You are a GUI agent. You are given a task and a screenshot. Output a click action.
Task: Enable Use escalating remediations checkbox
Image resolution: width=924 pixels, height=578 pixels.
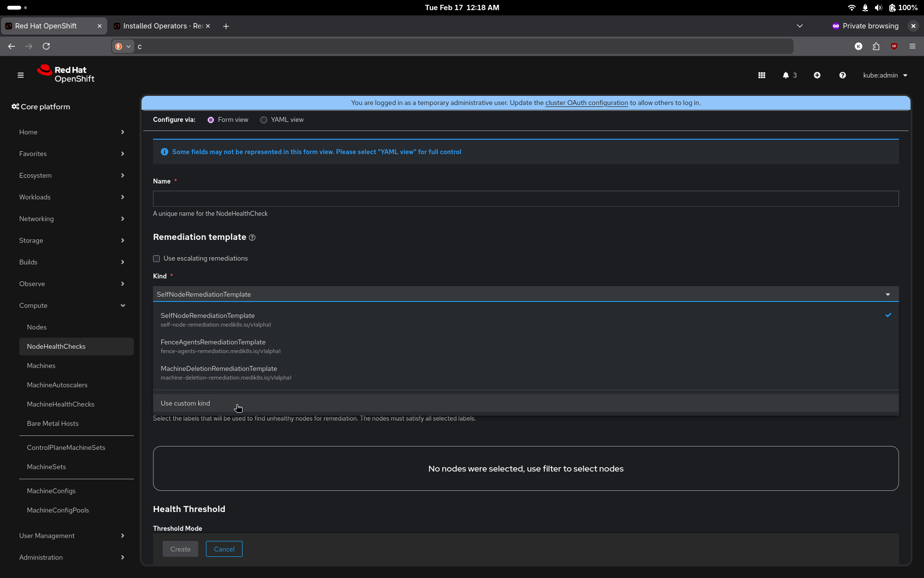pyautogui.click(x=156, y=259)
